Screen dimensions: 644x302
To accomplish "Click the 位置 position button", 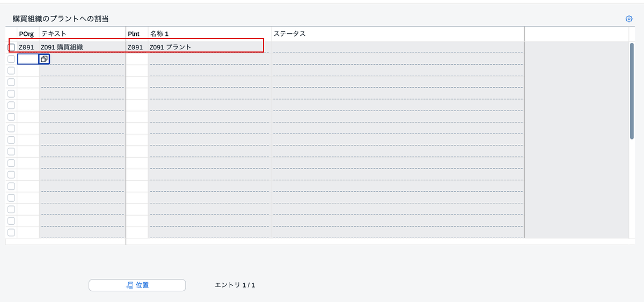I will pos(137,285).
